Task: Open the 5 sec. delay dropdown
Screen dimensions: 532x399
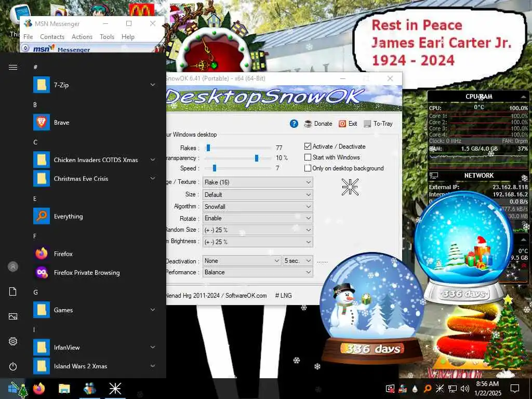Action: click(x=298, y=261)
